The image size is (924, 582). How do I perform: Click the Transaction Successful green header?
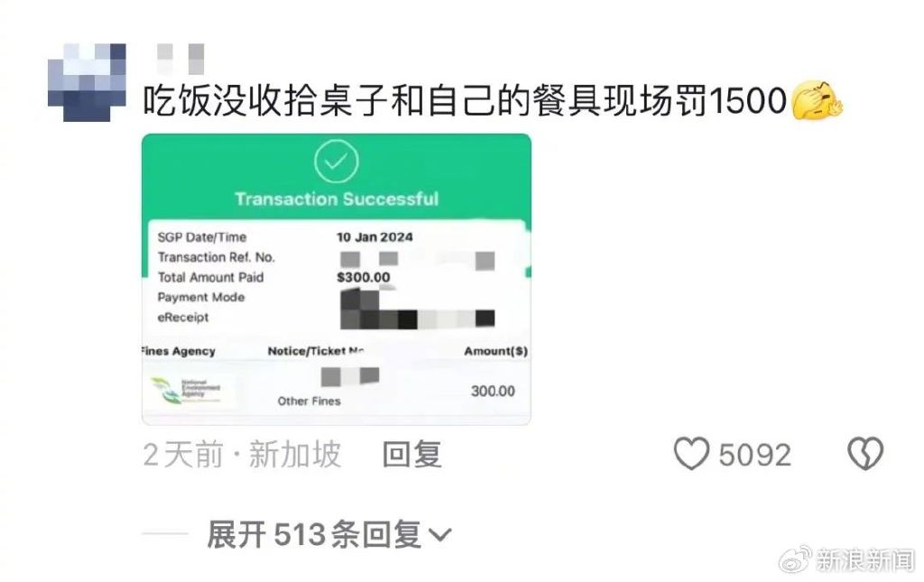[x=337, y=199]
